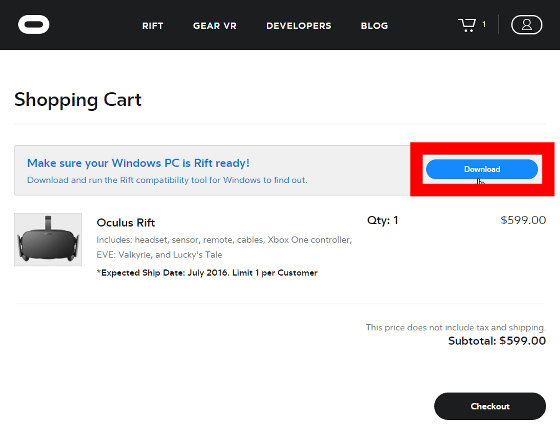The image size is (560, 440).
Task: Click the Oculus logo in the header
Action: coord(34,25)
